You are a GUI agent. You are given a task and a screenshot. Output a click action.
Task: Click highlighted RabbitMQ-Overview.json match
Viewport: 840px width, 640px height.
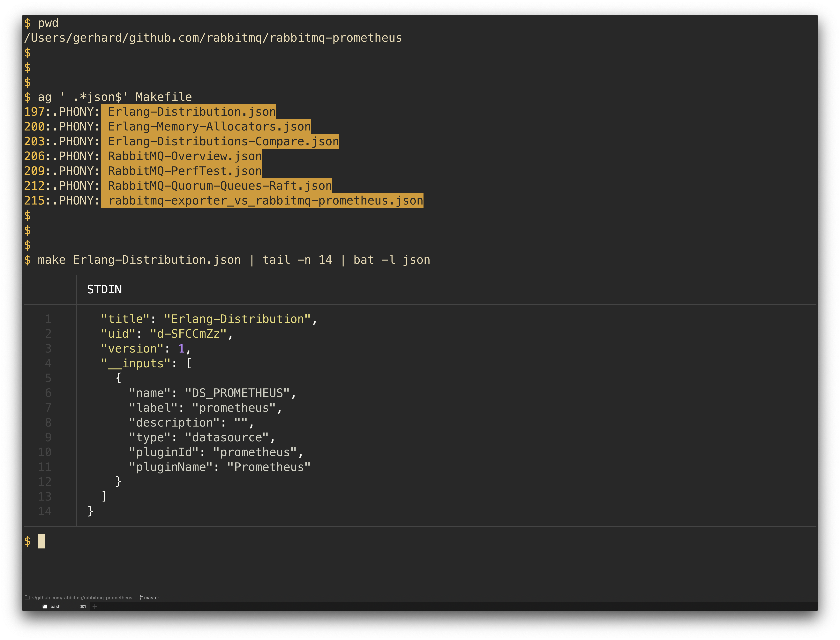point(185,156)
